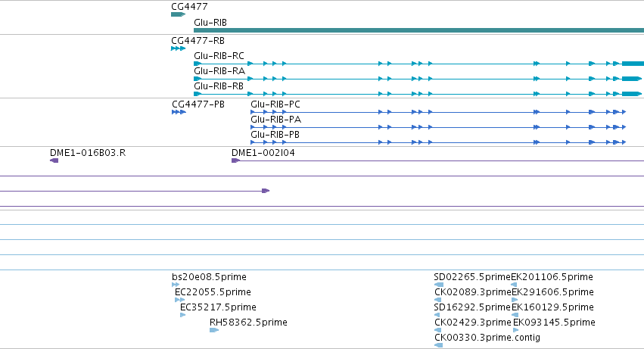Select the EC35217.5prime EST label
This screenshot has width=644, height=349.
pyautogui.click(x=218, y=307)
